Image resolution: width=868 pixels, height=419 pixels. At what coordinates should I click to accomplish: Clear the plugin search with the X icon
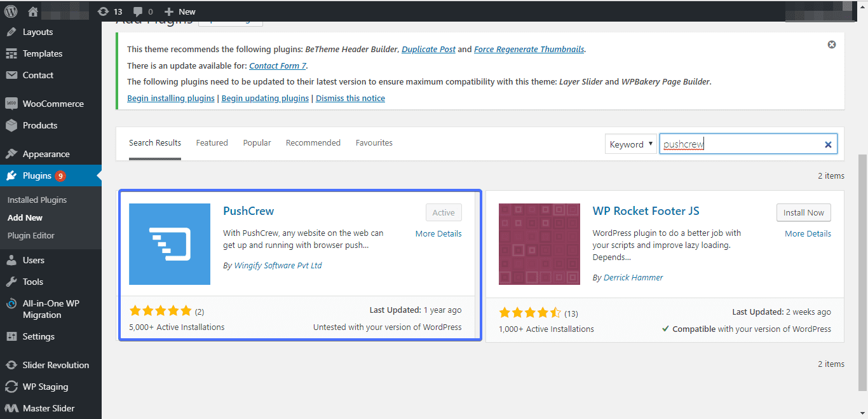[x=828, y=144]
